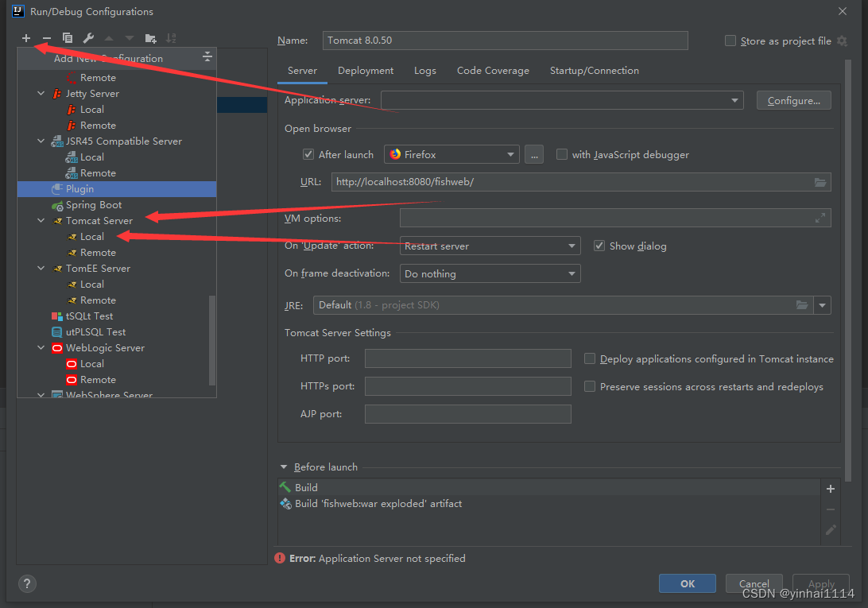Collapse WebLogic Server tree node
868x608 pixels.
point(41,348)
